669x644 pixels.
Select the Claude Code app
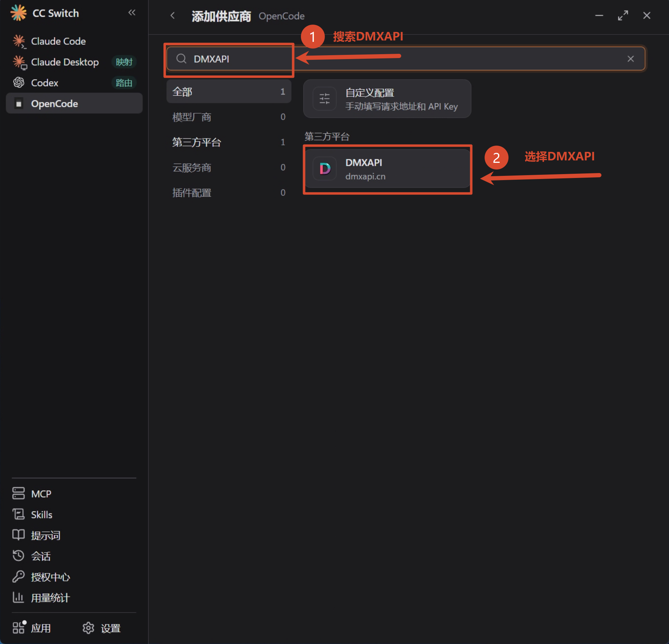(74, 41)
